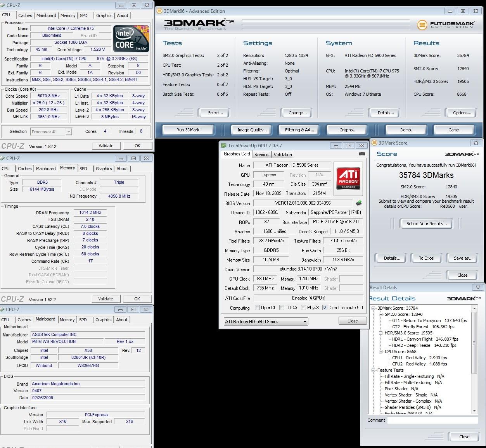Click the camera screenshot icon in GPU-Z
The height and width of the screenshot is (448, 486).
point(361,154)
